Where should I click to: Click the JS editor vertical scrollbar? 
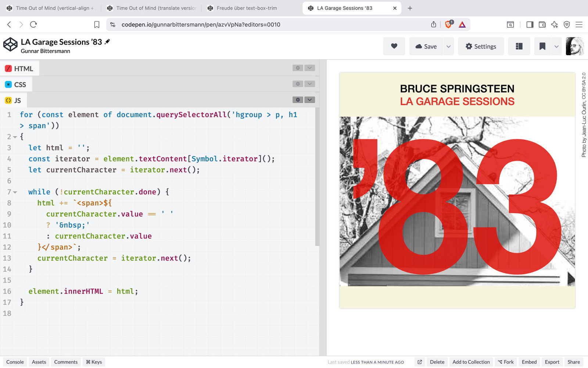(x=317, y=177)
